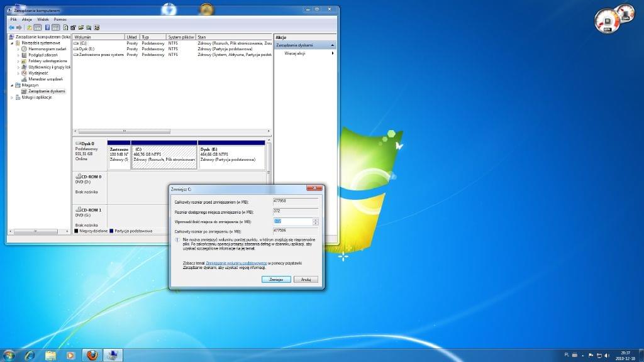Select Wydajność in the tree
Viewport: 644px width, 362px height.
[38, 73]
